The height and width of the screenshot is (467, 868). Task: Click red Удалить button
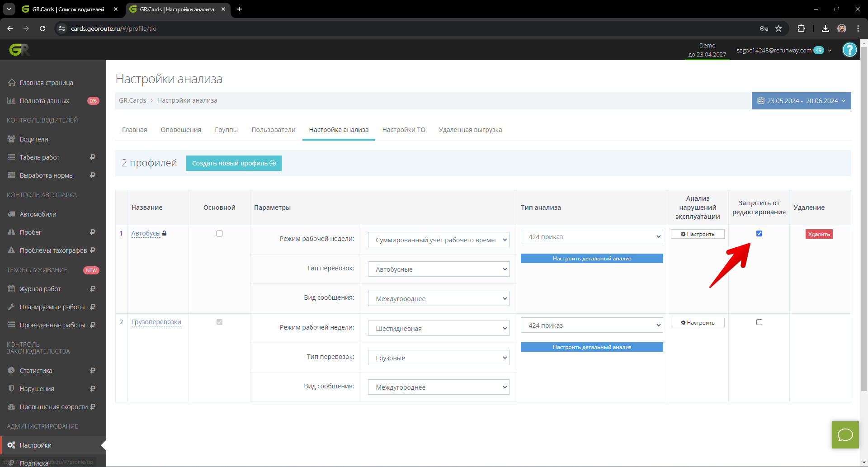[819, 234]
